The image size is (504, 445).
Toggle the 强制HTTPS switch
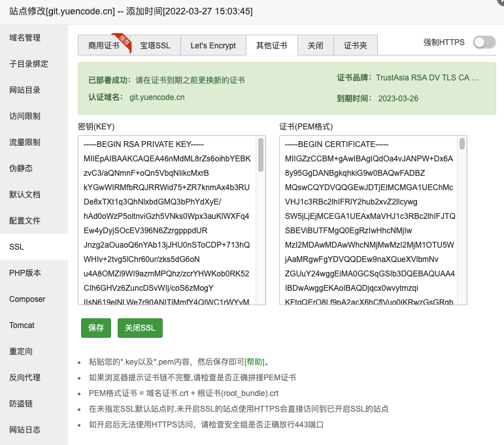[x=484, y=42]
